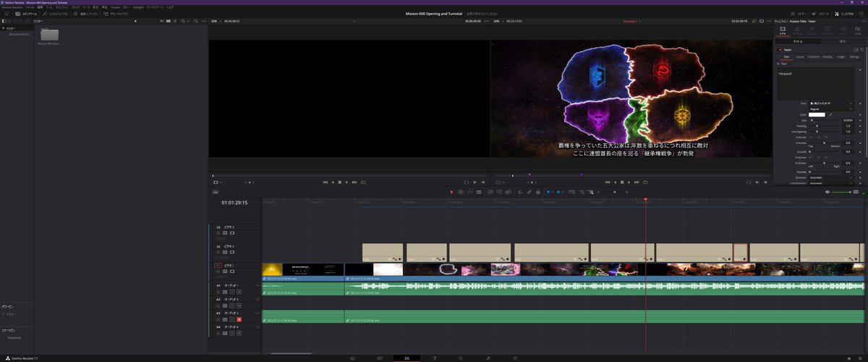Viewport: 868px width, 362px height.
Task: Unmute audio track A3 (red M button)
Action: click(x=239, y=319)
